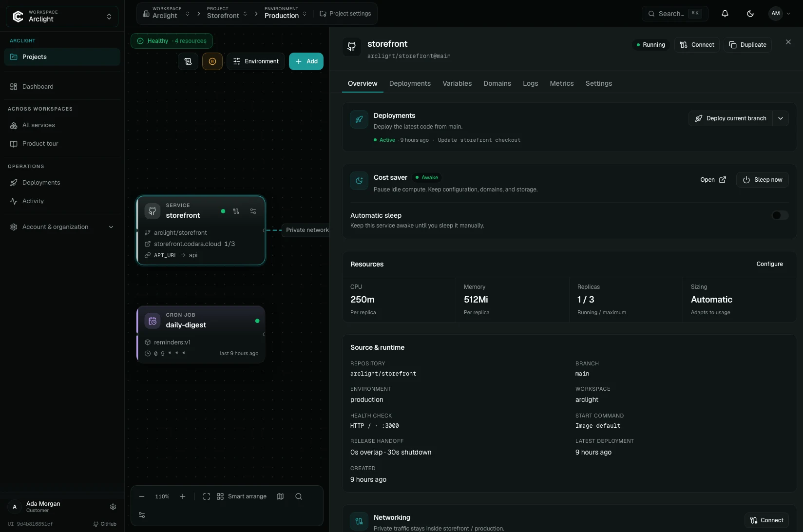Open Activity in sidebar
Screen dimensions: 803x532
point(62,201)
